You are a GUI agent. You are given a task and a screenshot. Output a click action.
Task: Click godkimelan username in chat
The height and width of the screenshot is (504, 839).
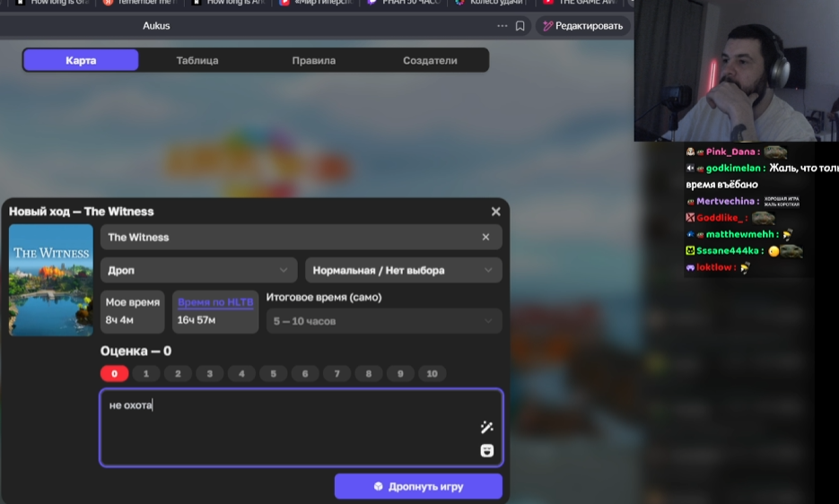[x=733, y=168]
